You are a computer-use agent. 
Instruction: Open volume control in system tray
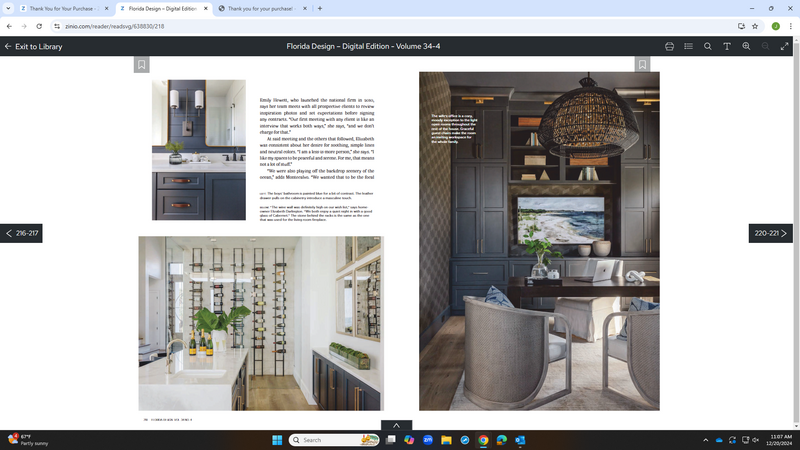coord(756,440)
